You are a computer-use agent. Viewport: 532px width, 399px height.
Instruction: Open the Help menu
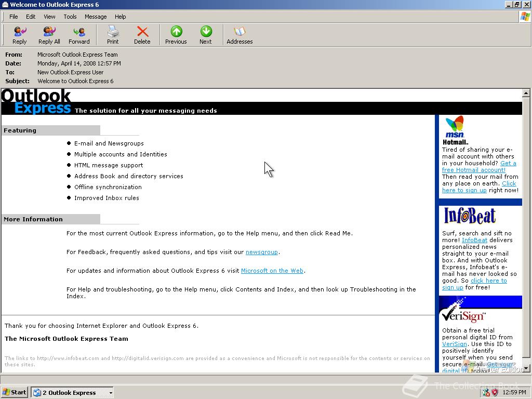tap(120, 17)
